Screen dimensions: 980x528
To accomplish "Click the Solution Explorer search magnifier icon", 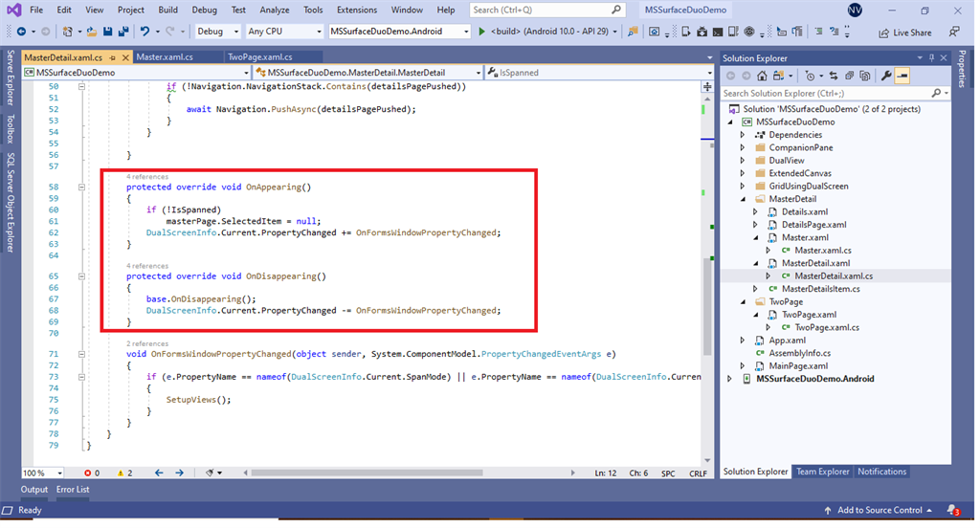I will click(936, 93).
